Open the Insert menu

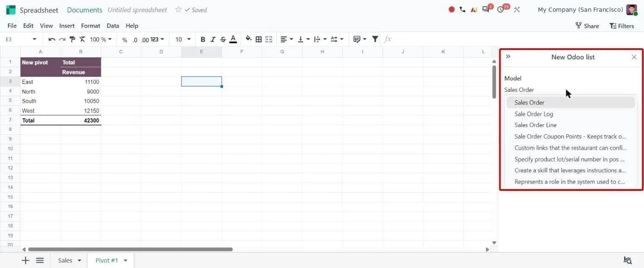click(67, 26)
